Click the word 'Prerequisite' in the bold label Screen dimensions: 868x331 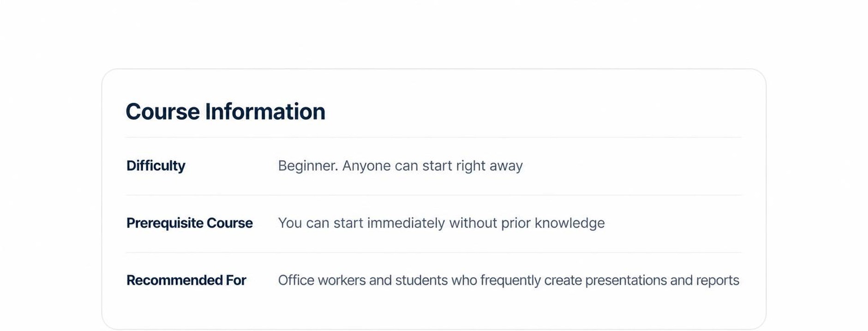point(165,223)
